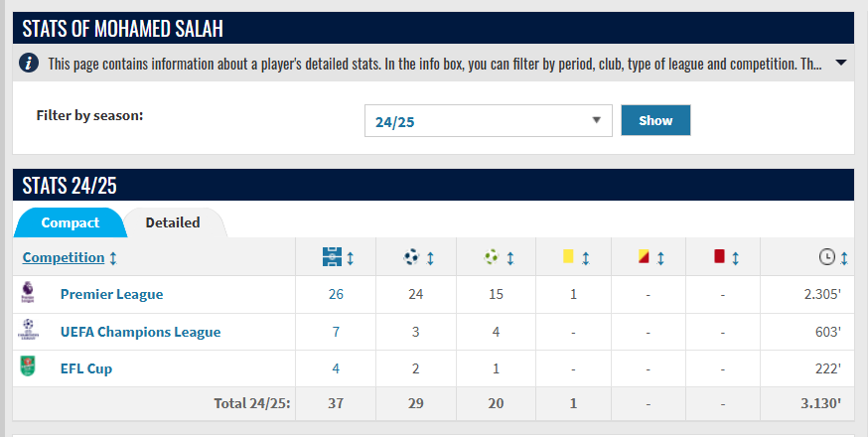Select the Compact tab
The height and width of the screenshot is (437, 868).
tap(71, 222)
